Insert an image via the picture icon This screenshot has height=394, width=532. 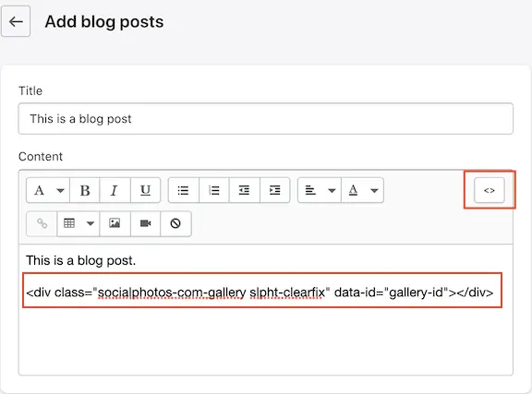coord(115,223)
